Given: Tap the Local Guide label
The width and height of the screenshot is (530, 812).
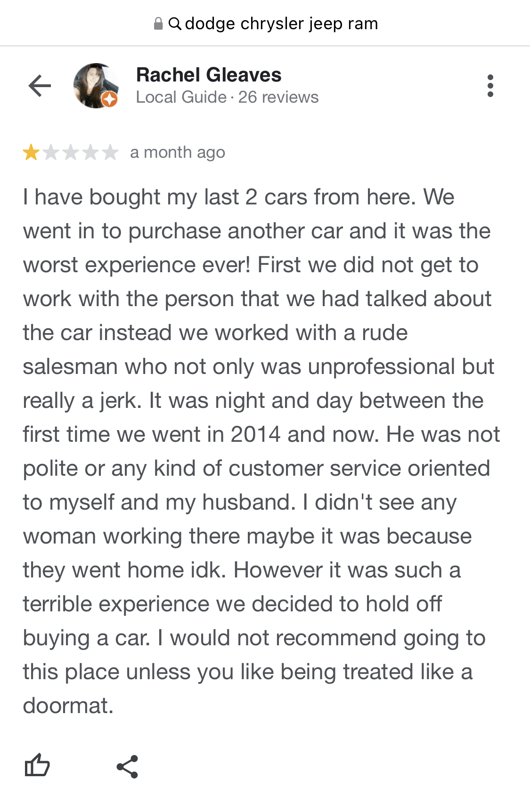Looking at the screenshot, I should (181, 97).
